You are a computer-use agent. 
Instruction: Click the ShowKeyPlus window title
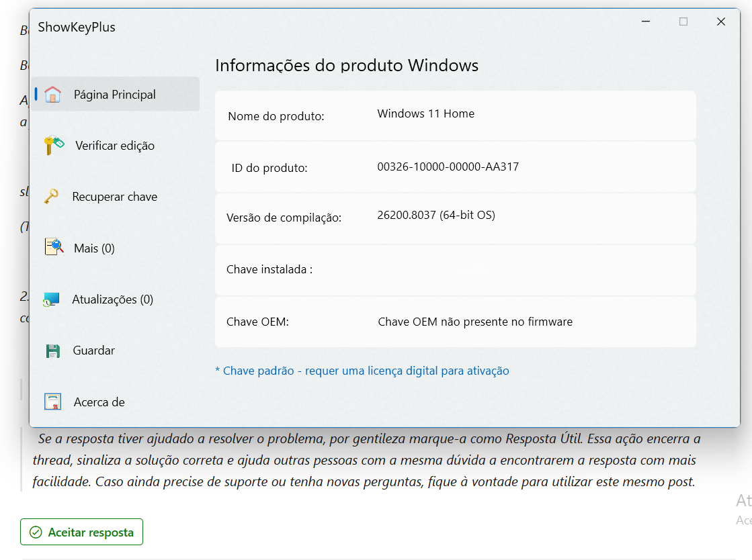click(77, 28)
